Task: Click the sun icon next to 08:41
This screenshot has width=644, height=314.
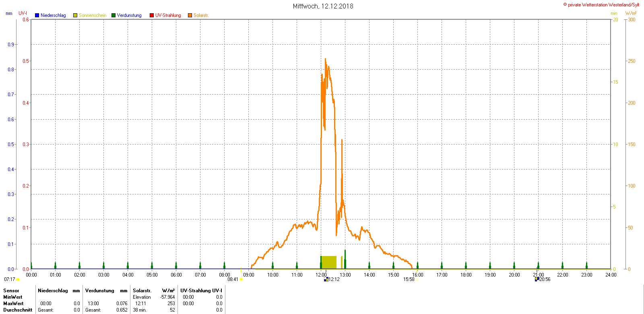Action: [241, 279]
